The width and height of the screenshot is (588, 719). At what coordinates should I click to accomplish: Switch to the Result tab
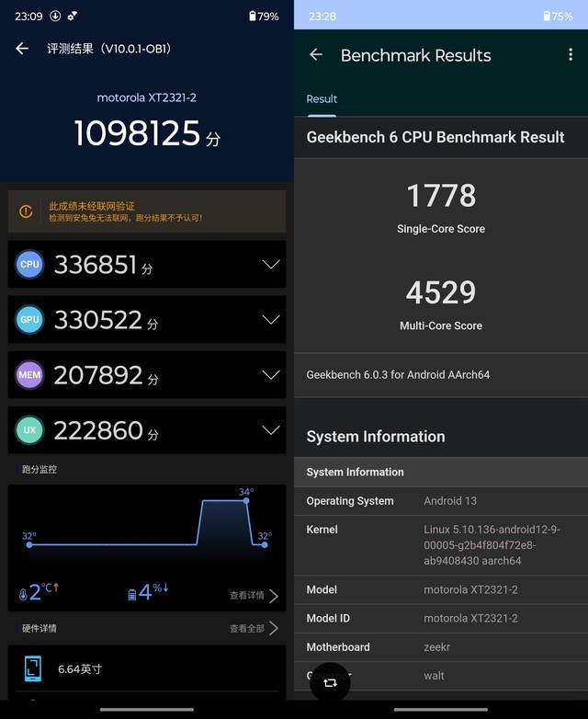(x=322, y=99)
